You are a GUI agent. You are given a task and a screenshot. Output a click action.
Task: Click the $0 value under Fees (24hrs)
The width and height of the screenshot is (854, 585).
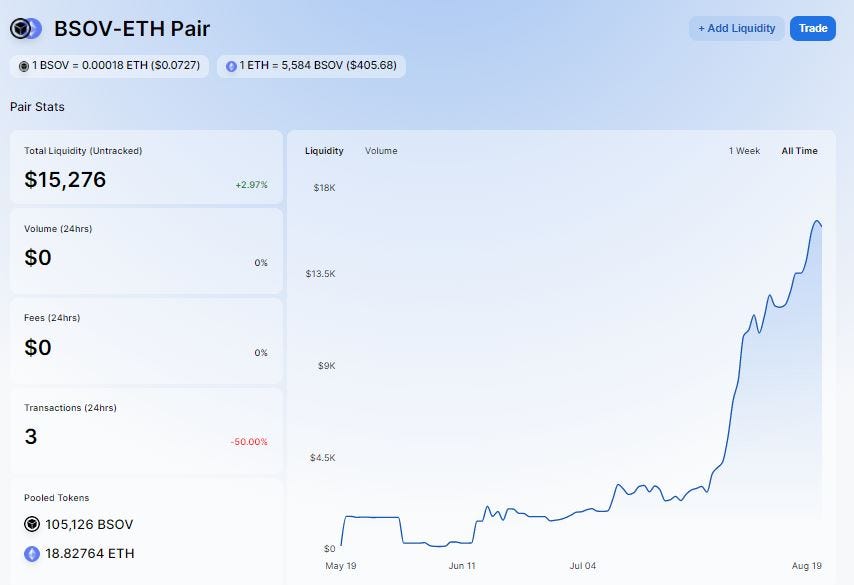[38, 348]
